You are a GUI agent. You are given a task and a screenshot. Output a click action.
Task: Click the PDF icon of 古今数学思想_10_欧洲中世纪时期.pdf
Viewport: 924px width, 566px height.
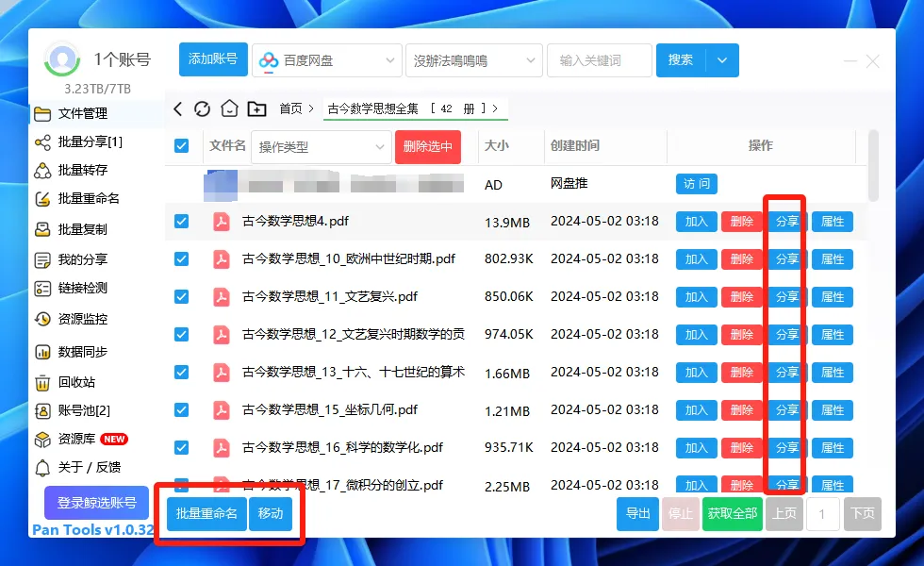pyautogui.click(x=222, y=259)
